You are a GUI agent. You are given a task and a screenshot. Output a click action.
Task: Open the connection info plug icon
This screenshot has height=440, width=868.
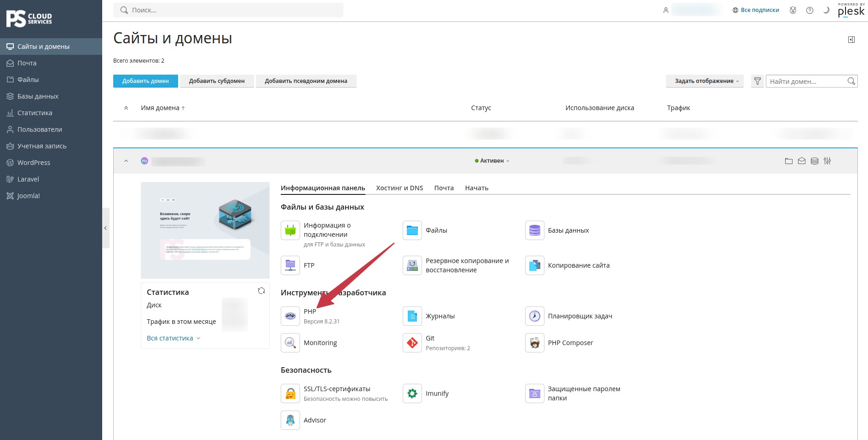(x=290, y=230)
